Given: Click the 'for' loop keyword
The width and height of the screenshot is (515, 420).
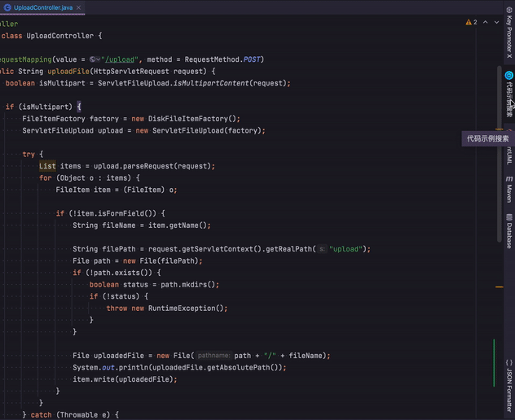Looking at the screenshot, I should [x=46, y=177].
